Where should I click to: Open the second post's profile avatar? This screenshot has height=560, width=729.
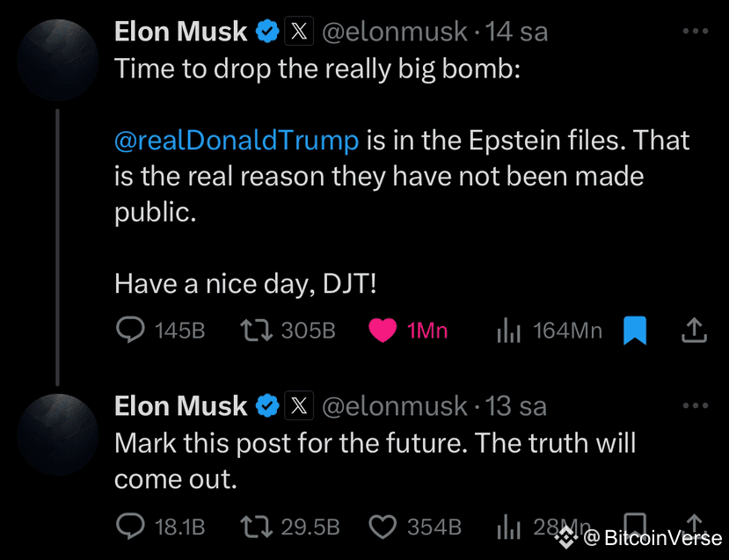[58, 434]
